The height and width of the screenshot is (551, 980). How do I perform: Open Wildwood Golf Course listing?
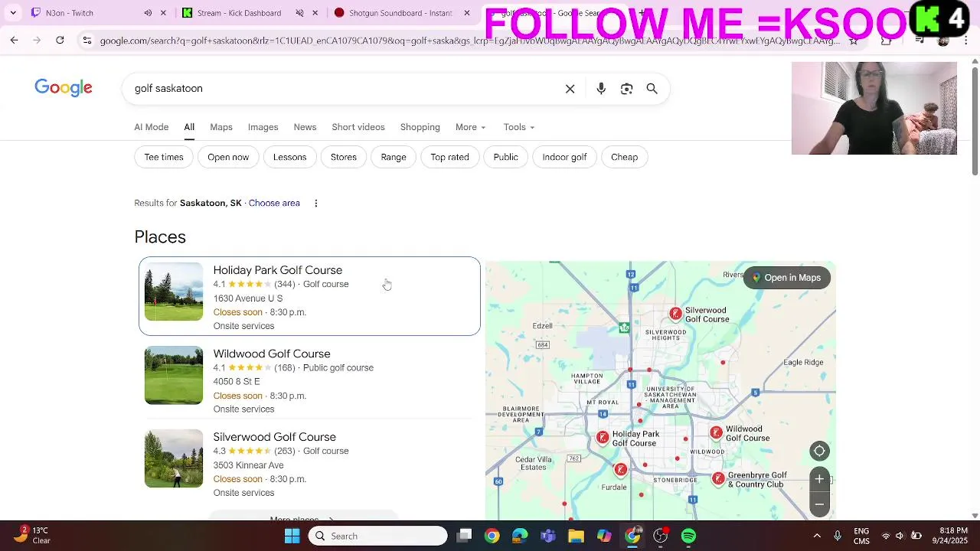309,380
